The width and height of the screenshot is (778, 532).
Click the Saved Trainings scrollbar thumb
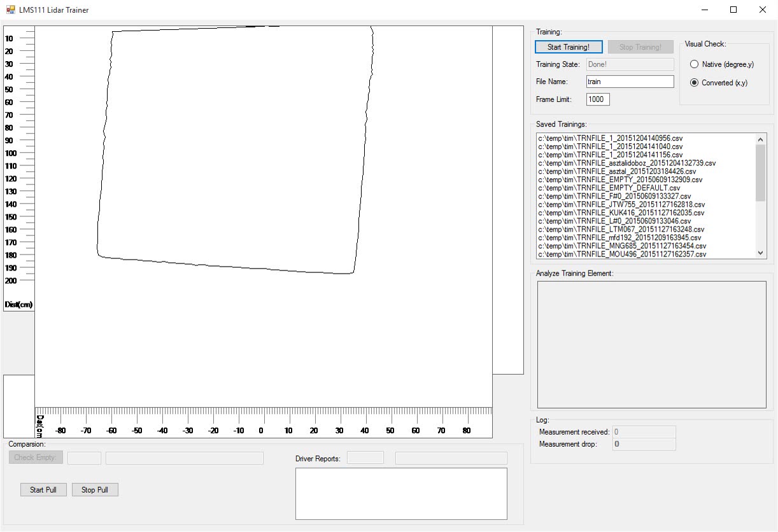coord(760,172)
